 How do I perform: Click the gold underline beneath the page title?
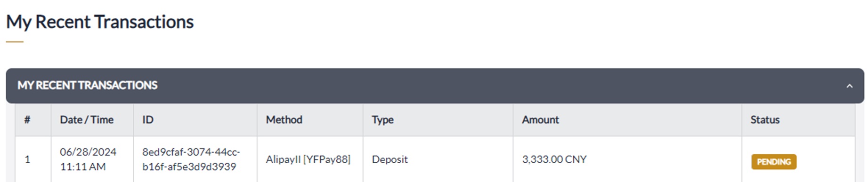(15, 42)
